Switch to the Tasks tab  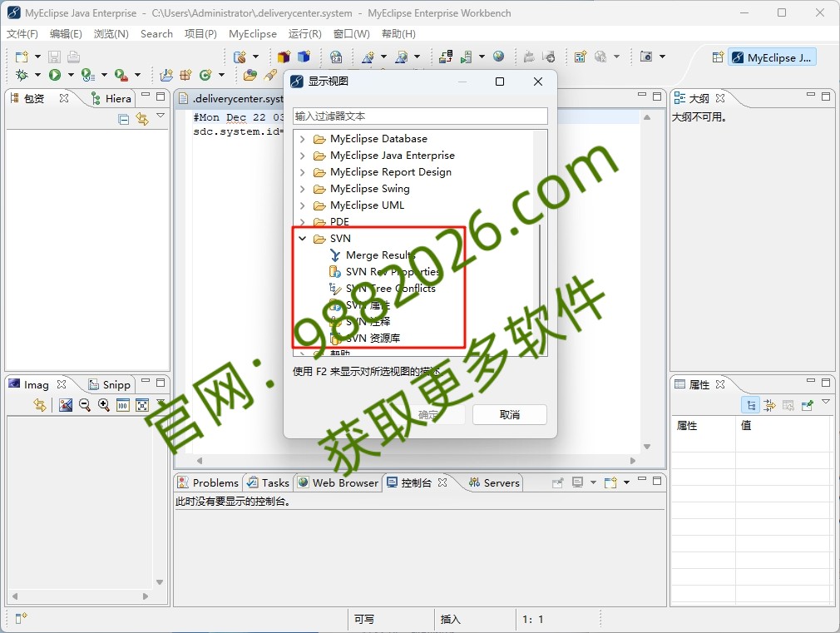[269, 483]
